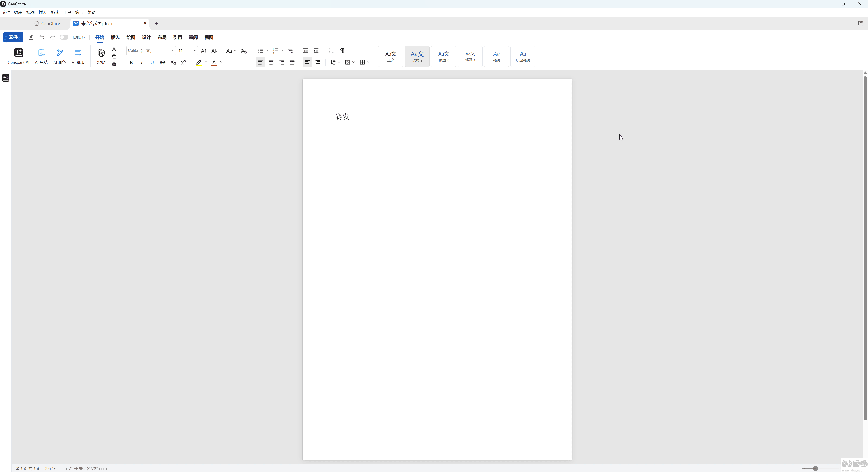This screenshot has width=868, height=472.
Task: Switch to the 布局 ribbon tab
Action: point(162,37)
